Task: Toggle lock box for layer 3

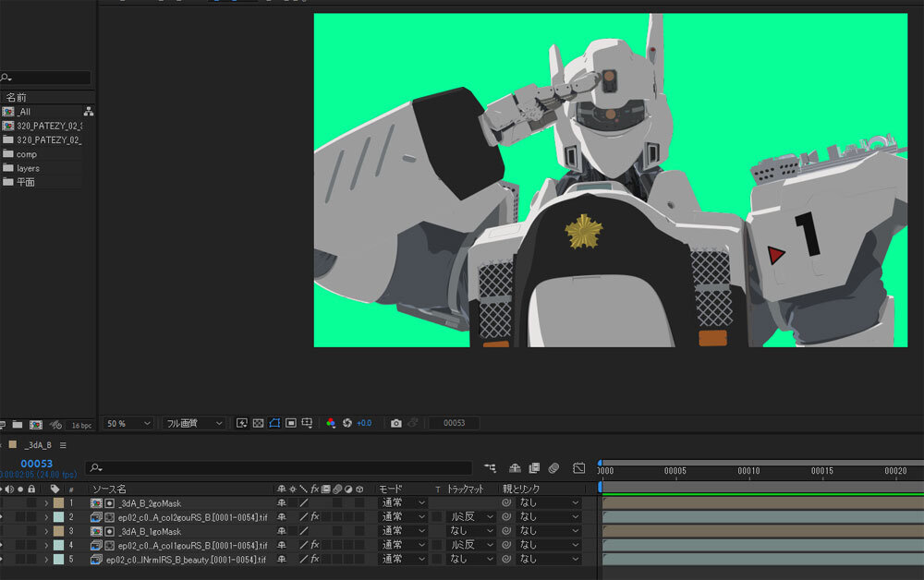Action: (x=31, y=530)
